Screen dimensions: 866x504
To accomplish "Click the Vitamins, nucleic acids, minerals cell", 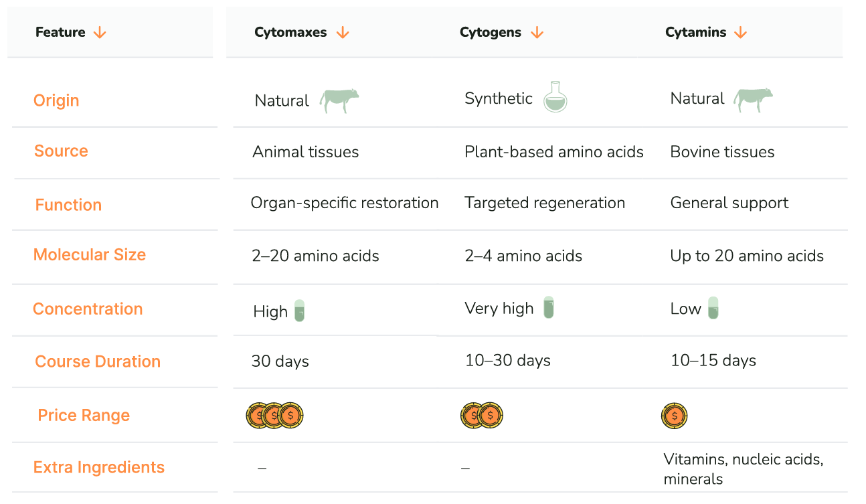I will click(x=743, y=469).
